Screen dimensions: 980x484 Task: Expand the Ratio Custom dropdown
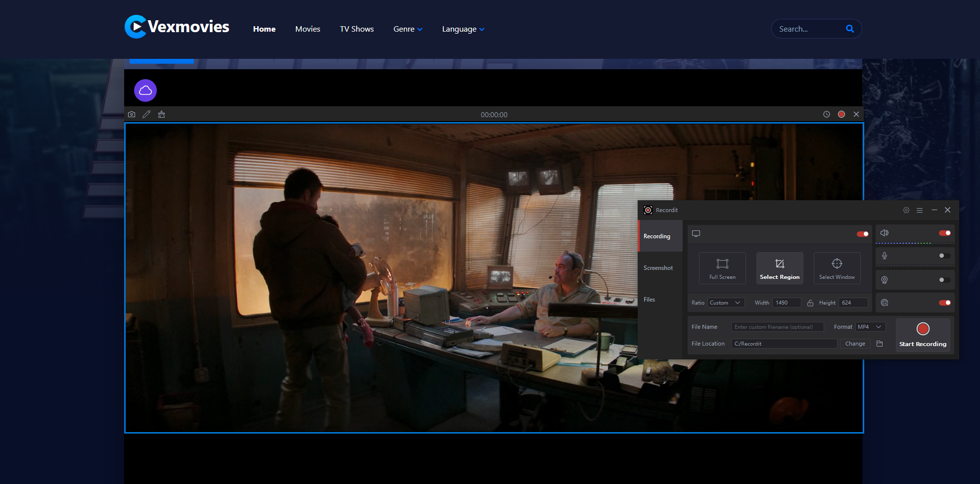[726, 303]
